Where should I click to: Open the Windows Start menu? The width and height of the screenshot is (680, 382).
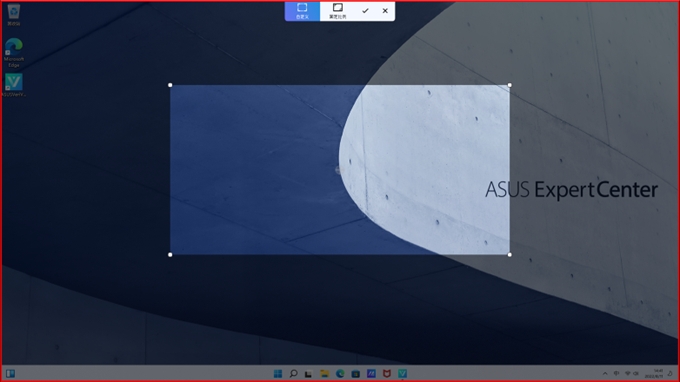pyautogui.click(x=278, y=373)
